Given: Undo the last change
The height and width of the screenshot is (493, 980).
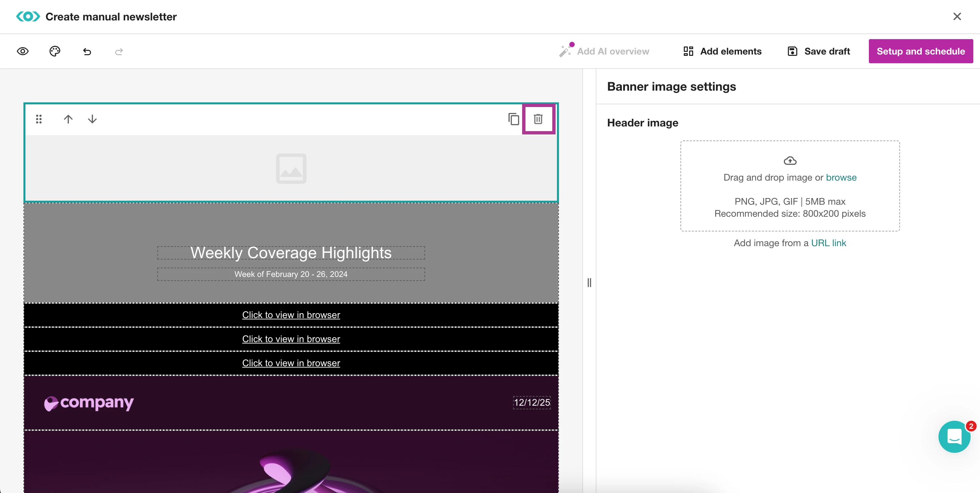Looking at the screenshot, I should pyautogui.click(x=87, y=51).
